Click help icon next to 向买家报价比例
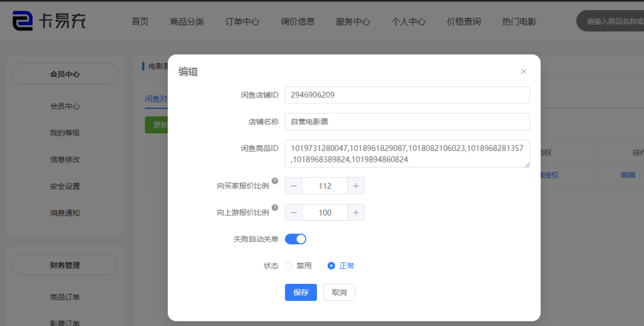The image size is (644, 326). 275,181
